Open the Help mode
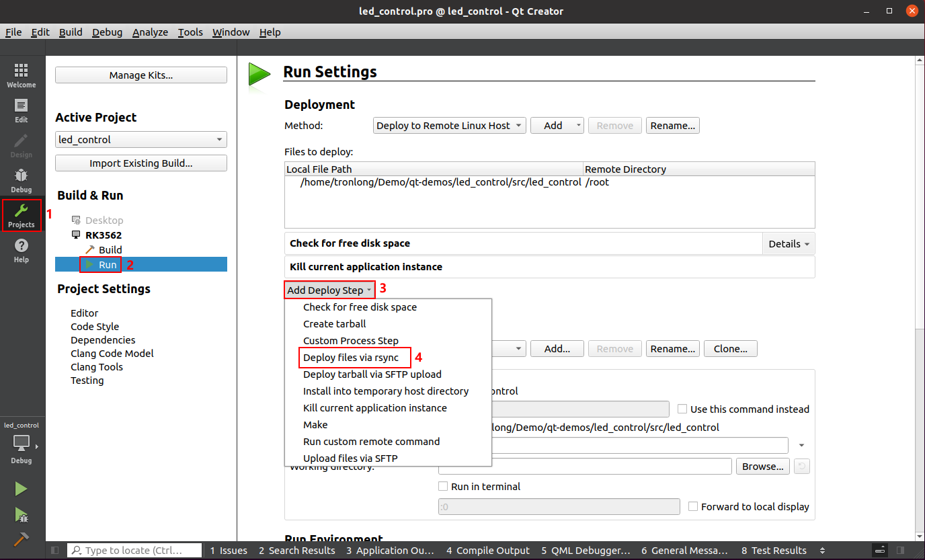 tap(22, 250)
